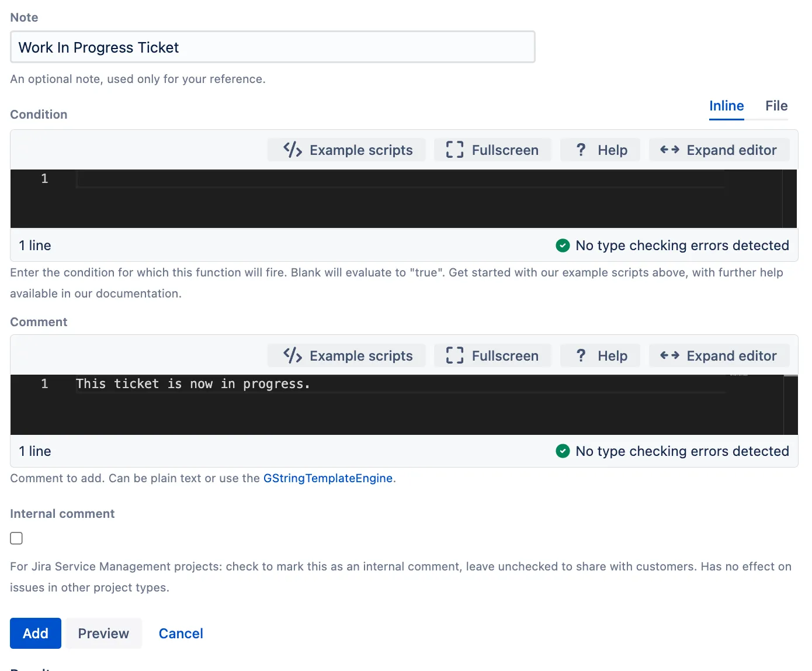Screen dimensions: 812x671
Task: Click the green check icon under Comment editor
Action: (563, 451)
